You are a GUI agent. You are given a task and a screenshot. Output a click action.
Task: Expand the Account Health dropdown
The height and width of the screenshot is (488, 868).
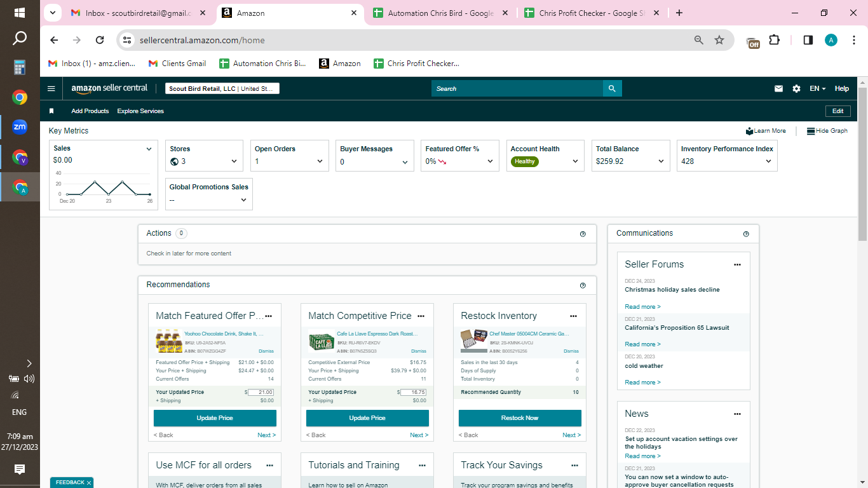coord(575,161)
